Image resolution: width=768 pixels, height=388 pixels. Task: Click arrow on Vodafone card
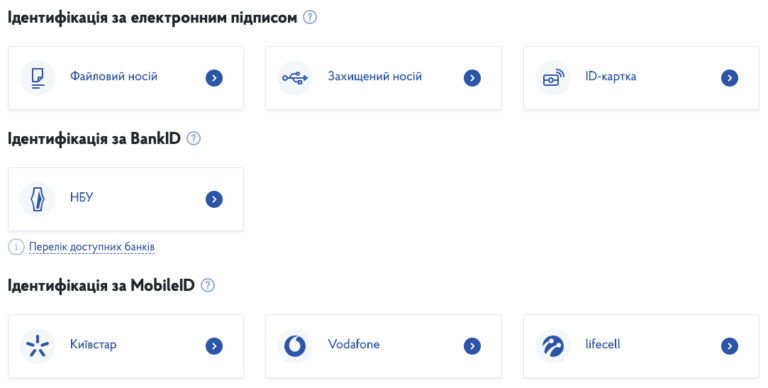click(472, 346)
